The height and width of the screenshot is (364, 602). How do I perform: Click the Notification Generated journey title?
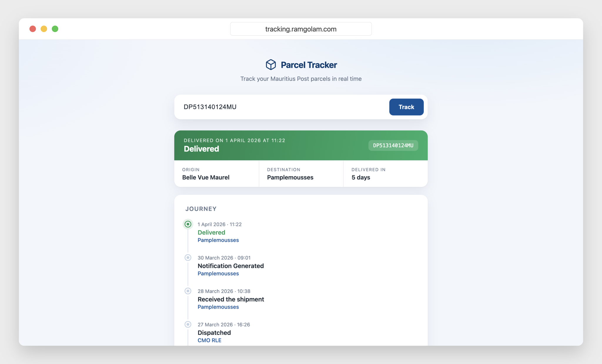231,266
